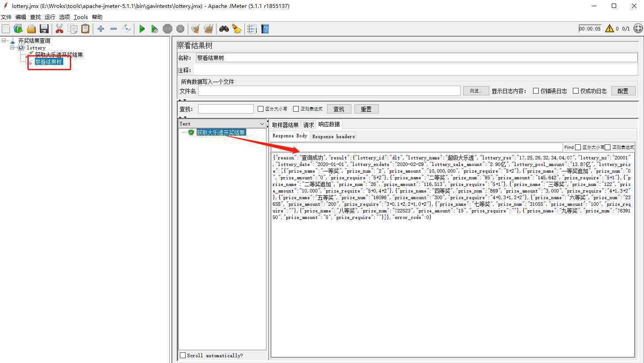This screenshot has height=363, width=644.
Task: Click the 重置 button
Action: click(366, 109)
